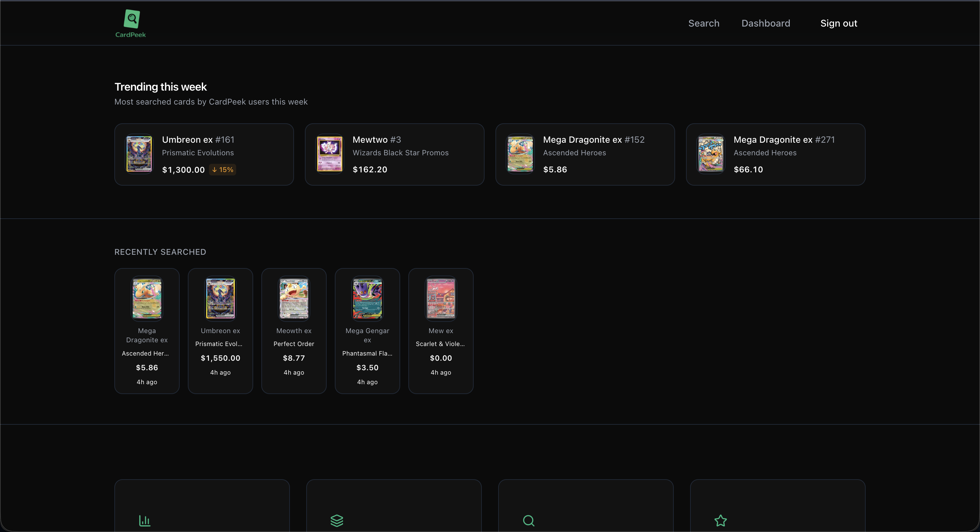Click the down 15% price change badge
980x532 pixels.
coord(223,170)
